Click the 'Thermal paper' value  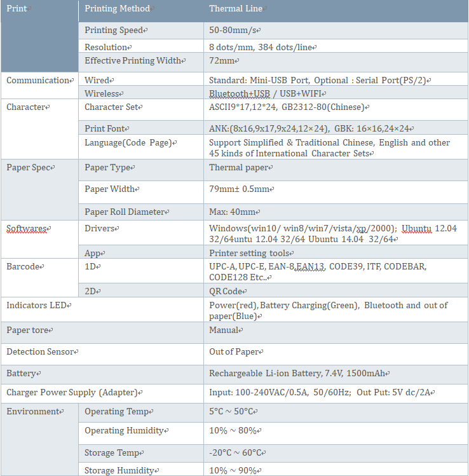[238, 168]
